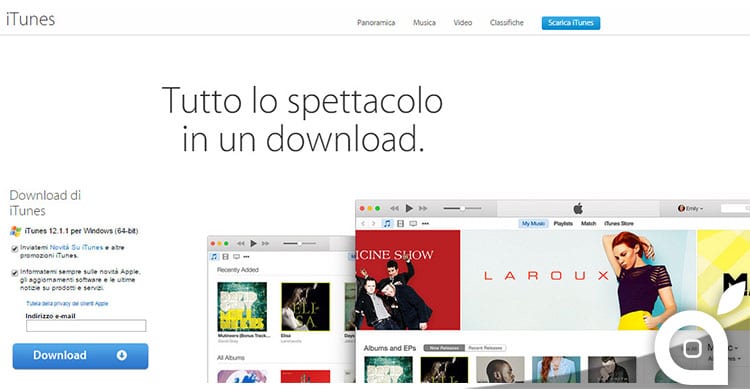750x389 pixels.
Task: Click fast-forward in the front iTunes window
Action: tap(423, 208)
